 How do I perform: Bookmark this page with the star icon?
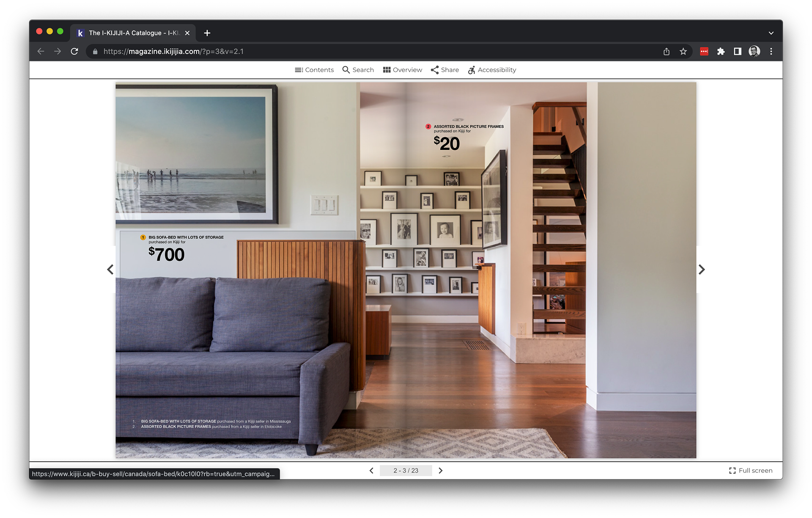(x=683, y=52)
